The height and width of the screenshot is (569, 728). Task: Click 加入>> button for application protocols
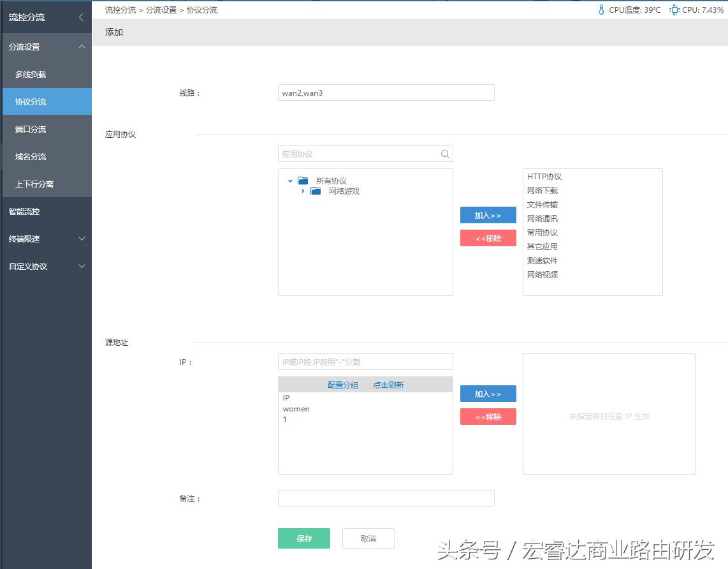(x=488, y=216)
